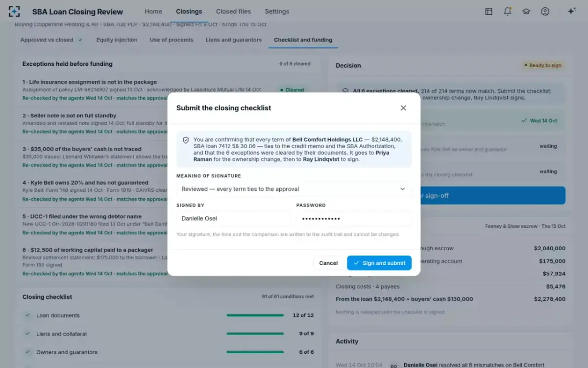Click the shield icon in confirmation notice
This screenshot has height=368, width=588.
coord(186,140)
